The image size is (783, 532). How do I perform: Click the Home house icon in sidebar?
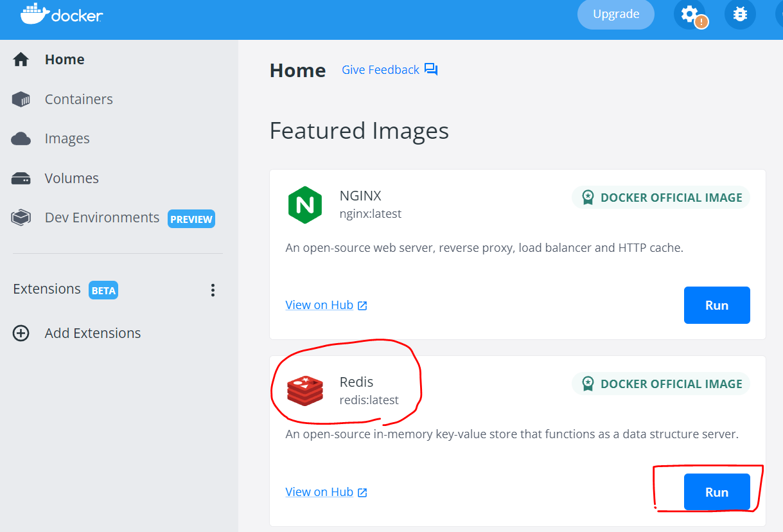coord(21,60)
